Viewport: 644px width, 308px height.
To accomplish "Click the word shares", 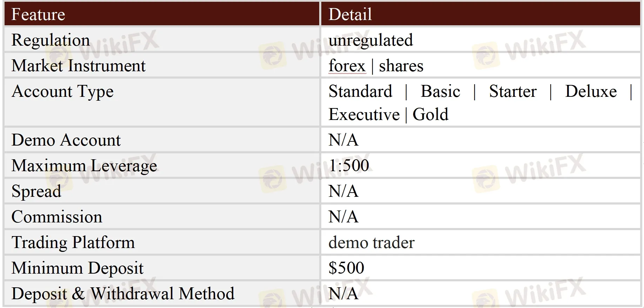I will (x=401, y=66).
